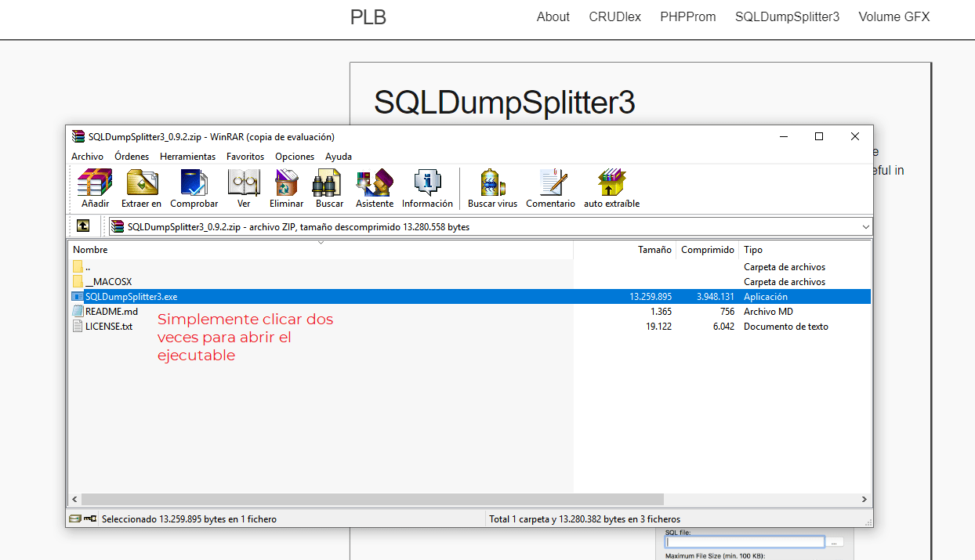Click the horizontal scrollbar thumb
Image resolution: width=975 pixels, height=560 pixels.
point(372,499)
